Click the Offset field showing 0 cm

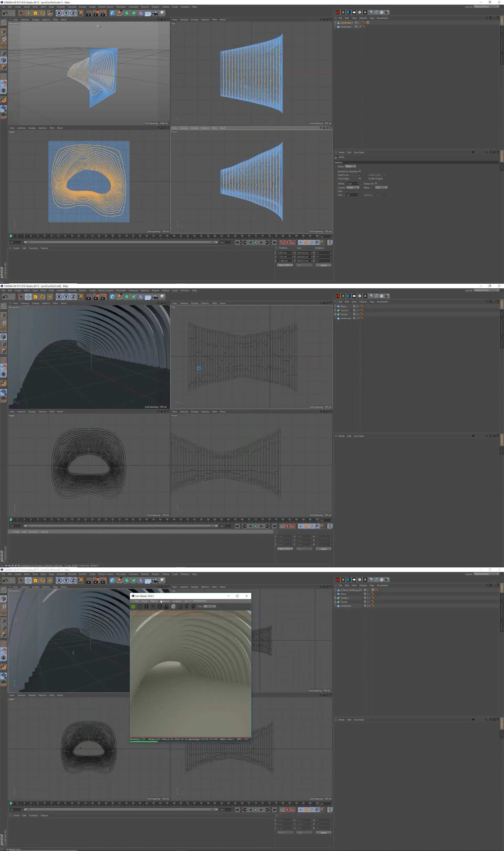tap(353, 184)
